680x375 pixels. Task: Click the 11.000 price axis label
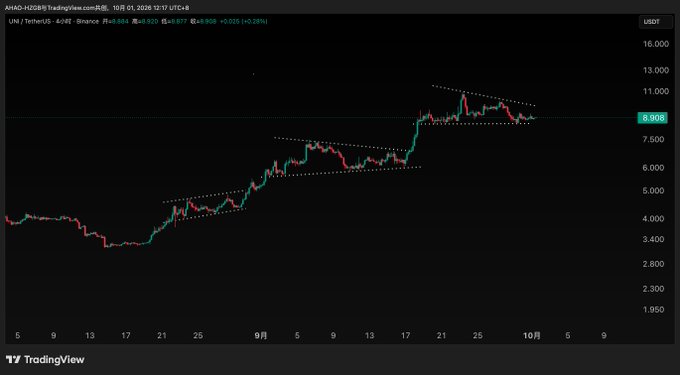(x=657, y=91)
